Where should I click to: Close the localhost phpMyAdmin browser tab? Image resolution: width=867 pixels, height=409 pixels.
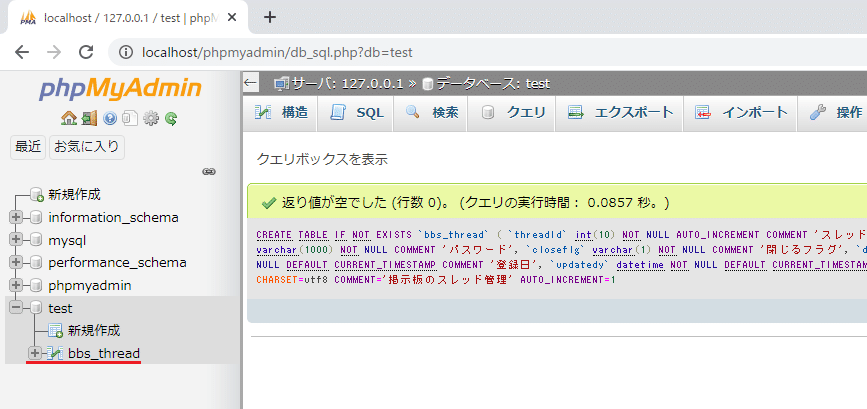pyautogui.click(x=232, y=18)
